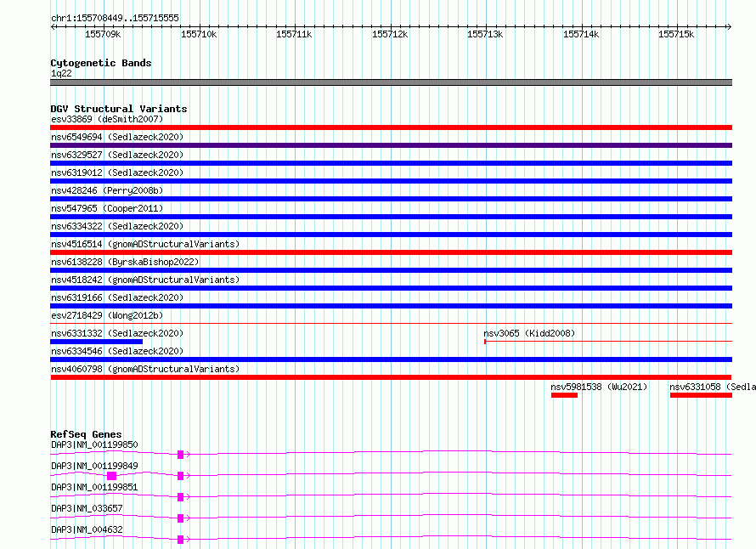Screen dimensions: 756x549
Task: Click nsv6138228 (ByrskaBishop2022) label
Action: coord(125,262)
